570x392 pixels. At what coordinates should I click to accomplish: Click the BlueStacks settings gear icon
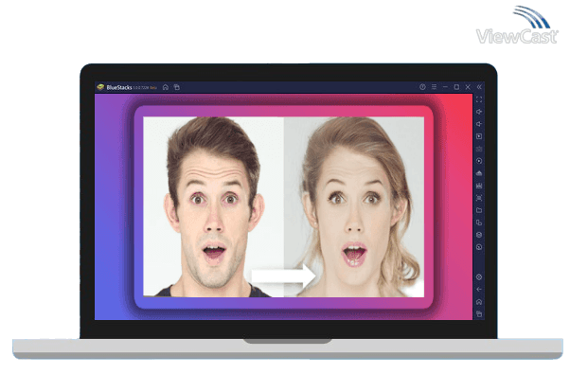479,277
